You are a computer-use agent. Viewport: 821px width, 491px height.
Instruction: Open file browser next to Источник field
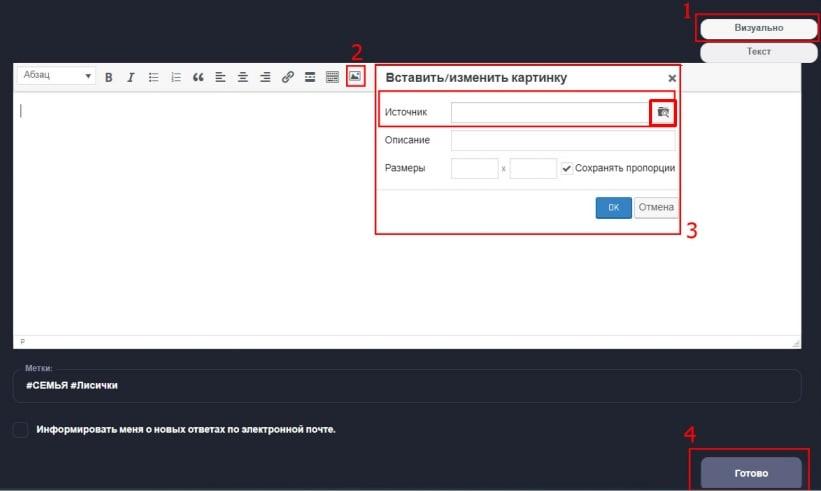click(662, 113)
